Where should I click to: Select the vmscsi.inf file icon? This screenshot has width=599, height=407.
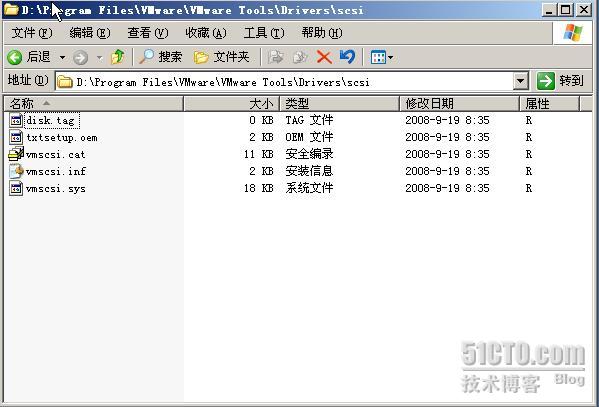pyautogui.click(x=16, y=171)
